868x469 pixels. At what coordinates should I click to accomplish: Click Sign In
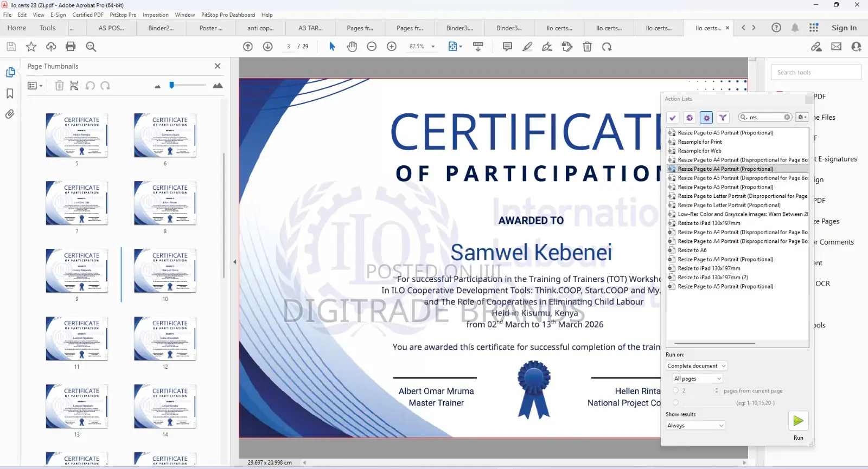(x=844, y=28)
